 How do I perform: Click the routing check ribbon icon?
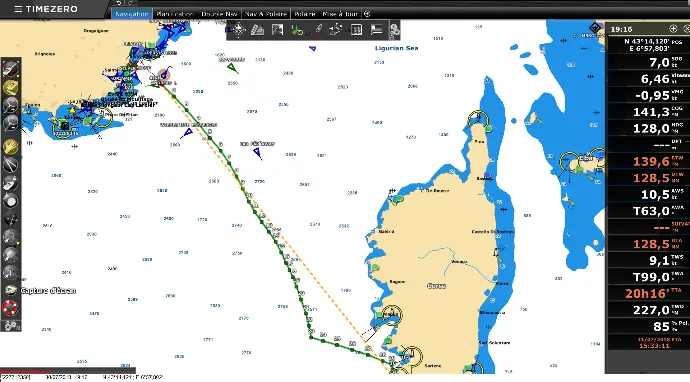point(297,30)
